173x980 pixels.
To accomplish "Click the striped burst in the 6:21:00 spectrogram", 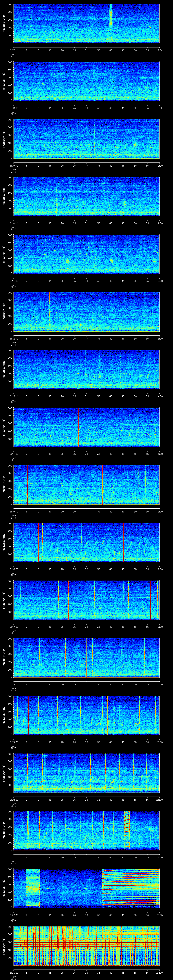I will pyautogui.click(x=127, y=831).
